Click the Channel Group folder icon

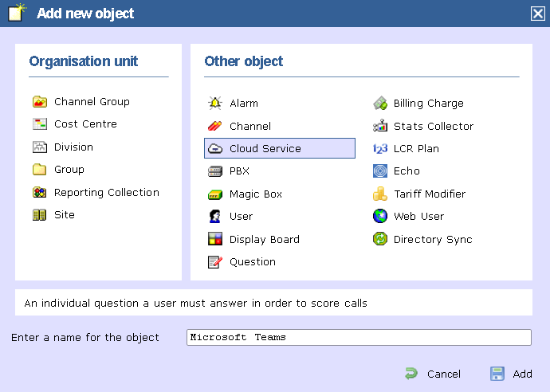[40, 102]
